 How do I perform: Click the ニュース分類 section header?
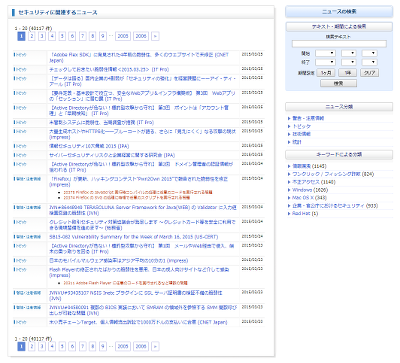(x=339, y=107)
